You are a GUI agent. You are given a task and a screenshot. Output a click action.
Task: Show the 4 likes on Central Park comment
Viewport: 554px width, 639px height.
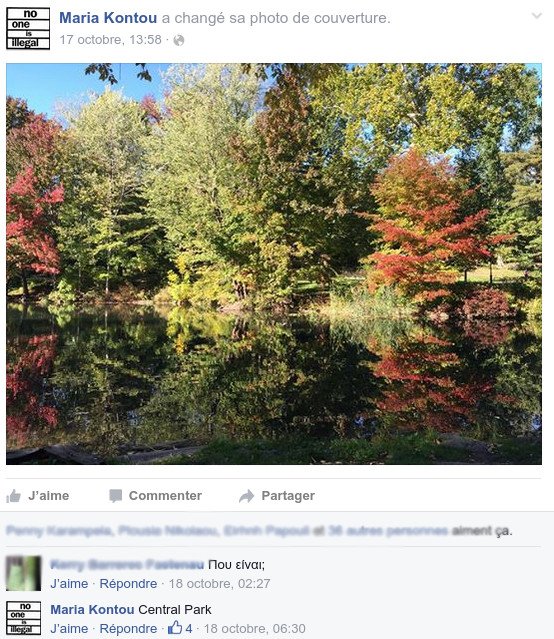[x=180, y=628]
